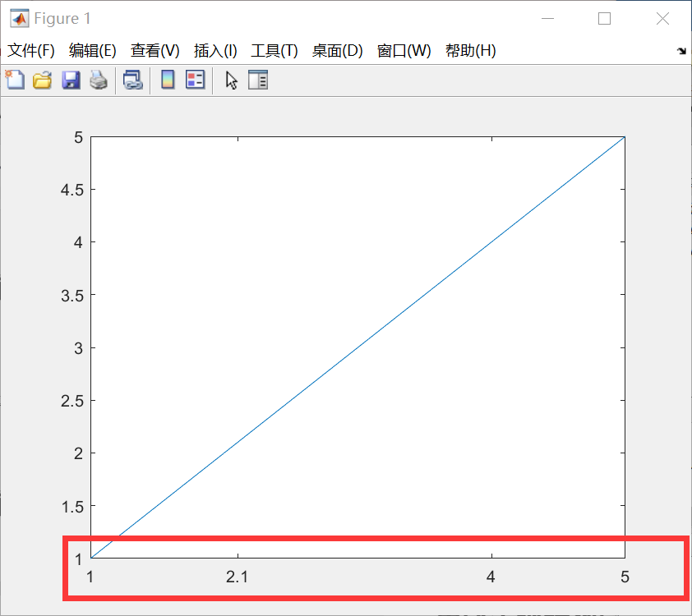The height and width of the screenshot is (616, 692).
Task: Toggle the legend on
Action: point(195,80)
